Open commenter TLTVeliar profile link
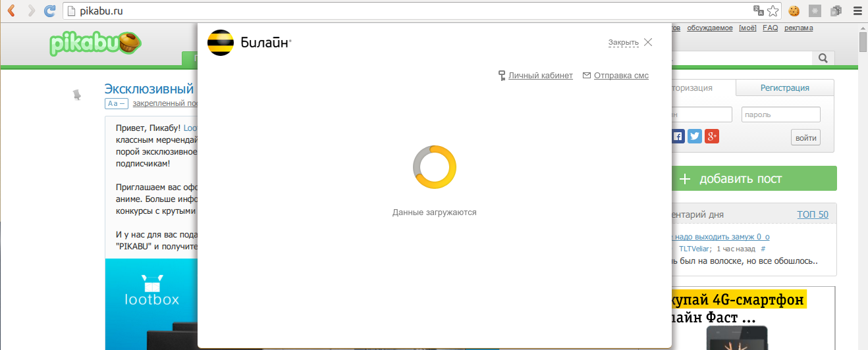This screenshot has height=350, width=868. click(x=695, y=249)
